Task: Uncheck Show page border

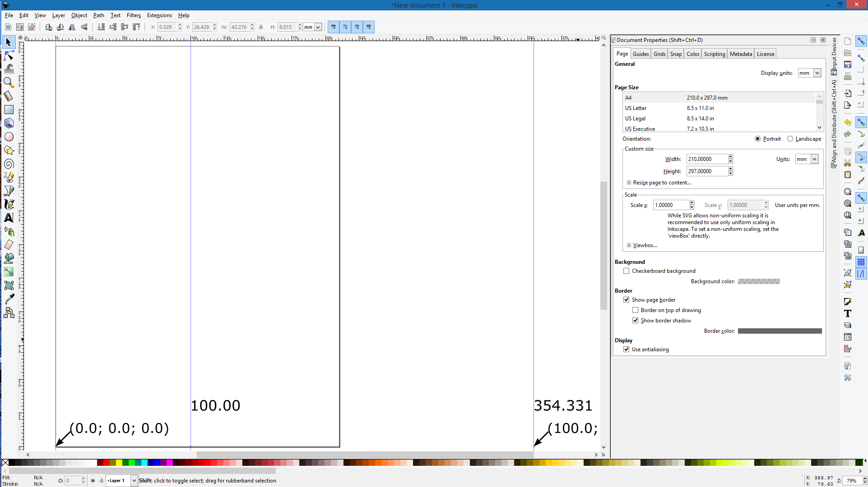Action: (x=626, y=300)
